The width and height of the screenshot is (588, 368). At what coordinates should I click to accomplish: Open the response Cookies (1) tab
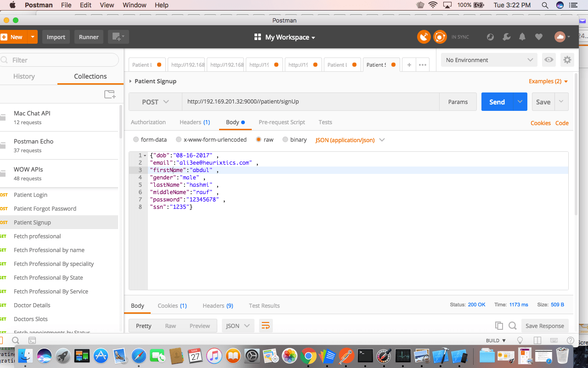(172, 306)
